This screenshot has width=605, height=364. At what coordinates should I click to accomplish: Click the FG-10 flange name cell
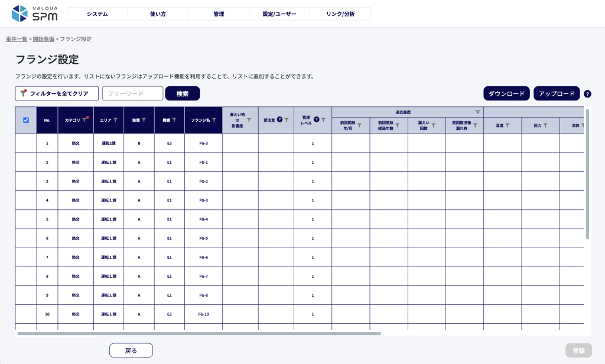(204, 314)
